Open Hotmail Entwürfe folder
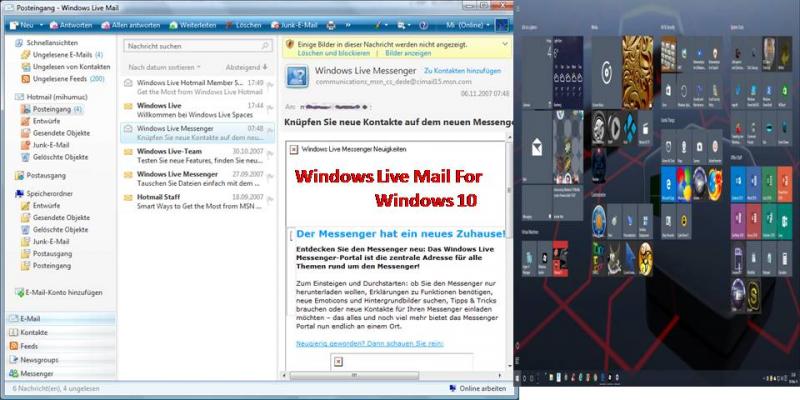This screenshot has width=800, height=400. [41, 121]
